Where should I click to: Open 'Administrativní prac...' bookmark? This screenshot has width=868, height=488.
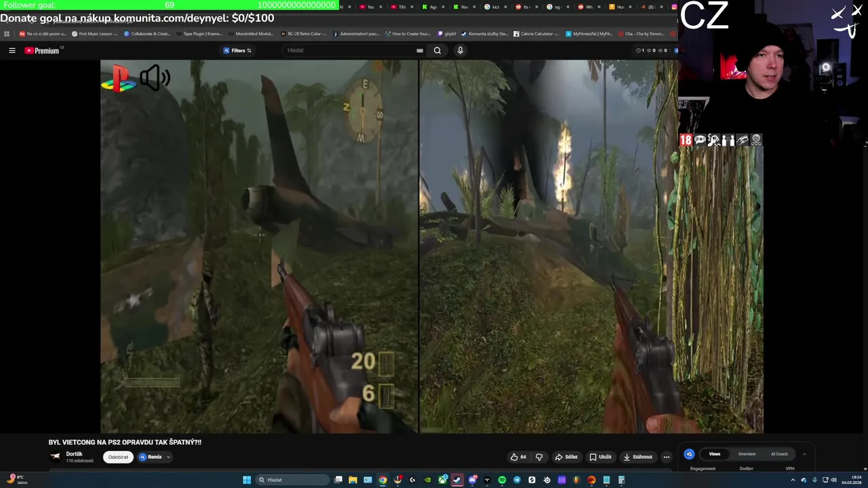click(355, 33)
